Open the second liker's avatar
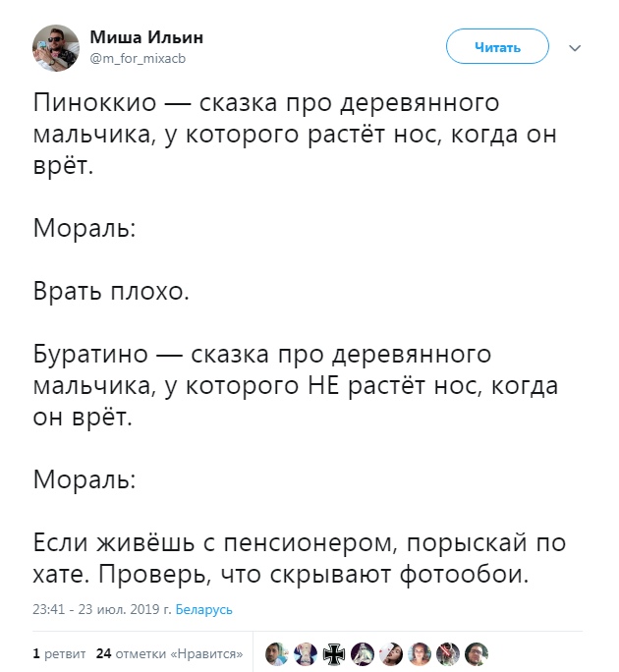Screen dimensions: 619x672 (305, 653)
